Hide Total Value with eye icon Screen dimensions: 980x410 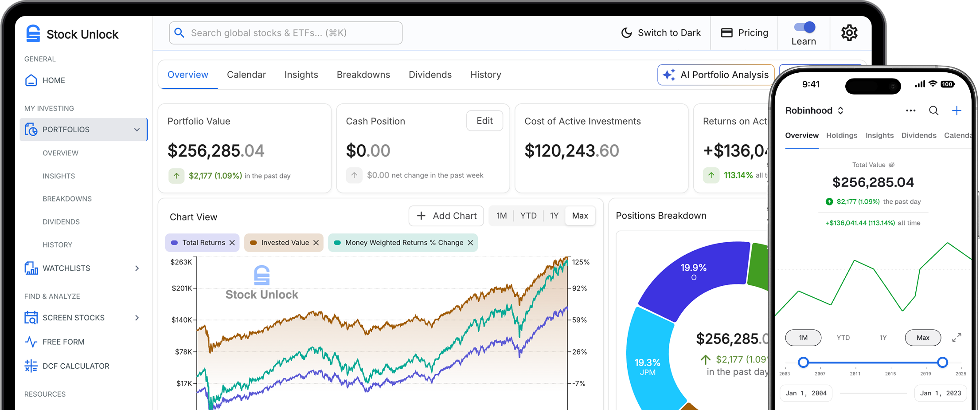[892, 165]
